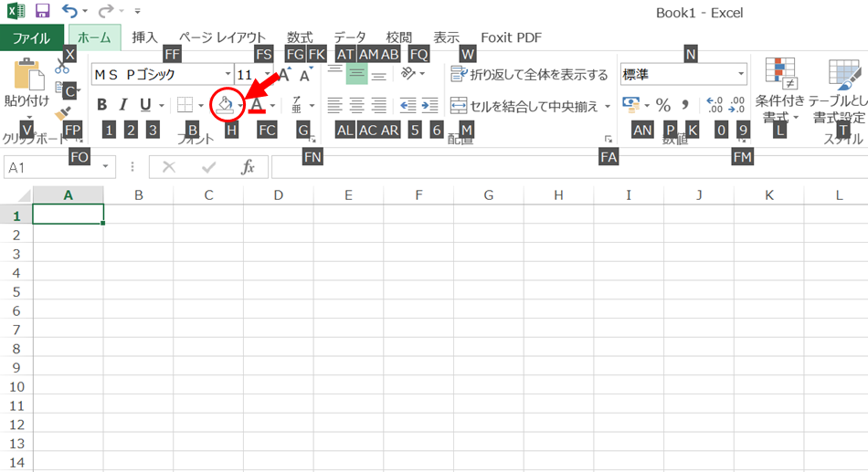This screenshot has height=472, width=868.
Task: Expand the underline style arrow
Action: tap(162, 105)
